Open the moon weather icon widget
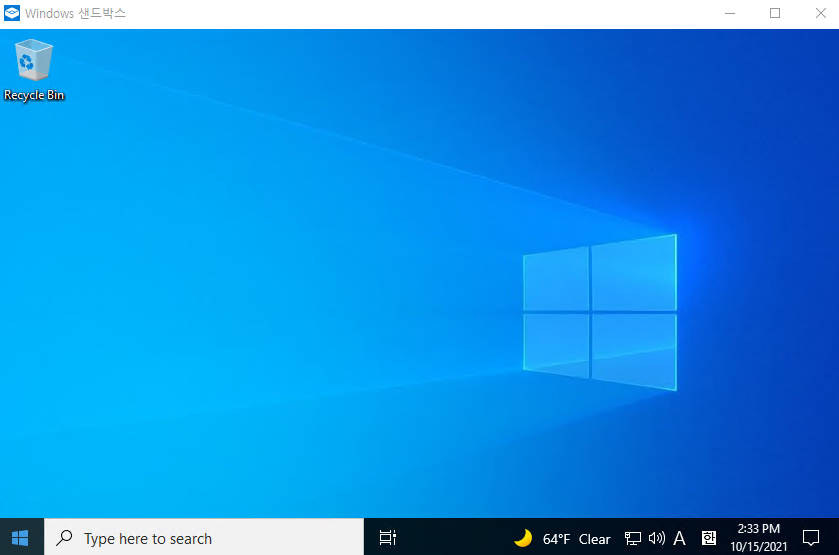839x555 pixels. point(523,538)
